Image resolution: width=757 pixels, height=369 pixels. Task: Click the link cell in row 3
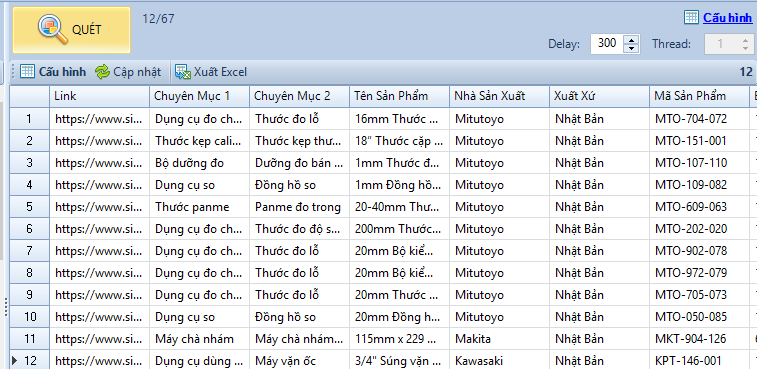(99, 163)
